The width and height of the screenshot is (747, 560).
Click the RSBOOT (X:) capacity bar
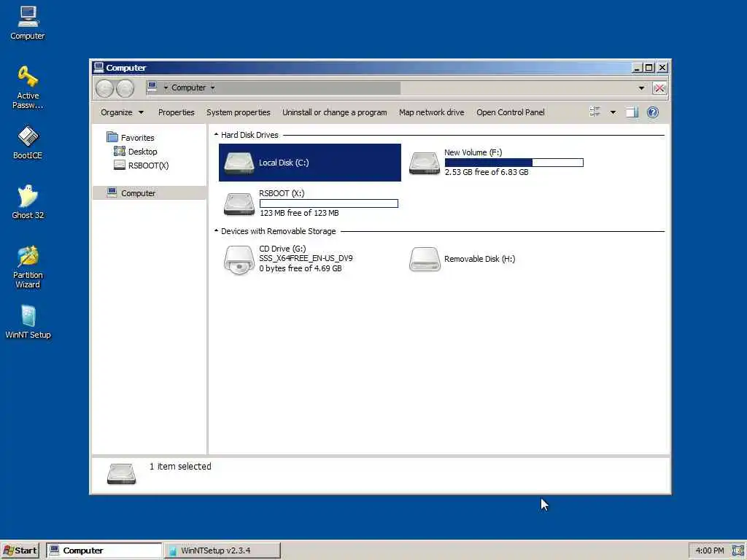[329, 203]
